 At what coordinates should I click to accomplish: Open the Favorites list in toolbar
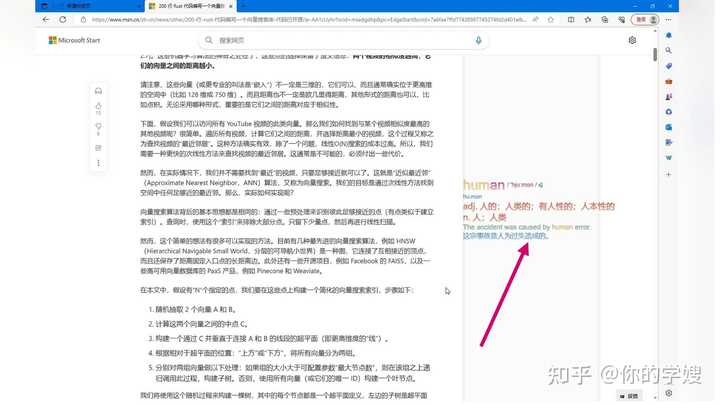pos(588,19)
